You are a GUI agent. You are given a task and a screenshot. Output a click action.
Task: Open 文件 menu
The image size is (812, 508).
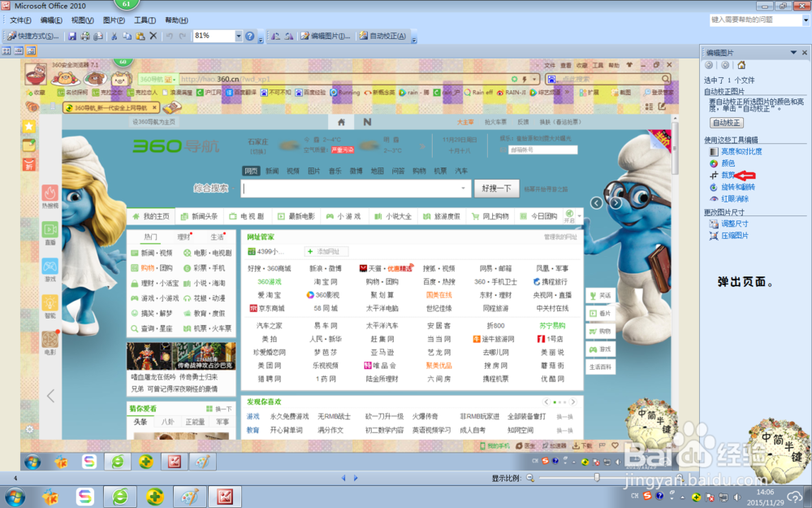[x=21, y=20]
